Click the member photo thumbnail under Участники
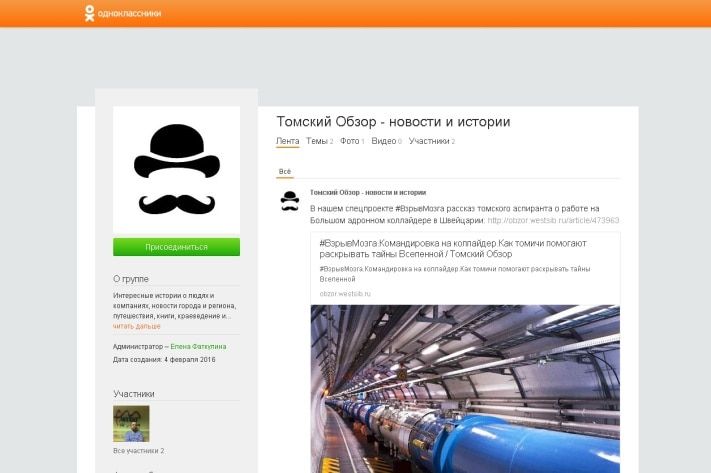Image resolution: width=711 pixels, height=473 pixels. (131, 424)
